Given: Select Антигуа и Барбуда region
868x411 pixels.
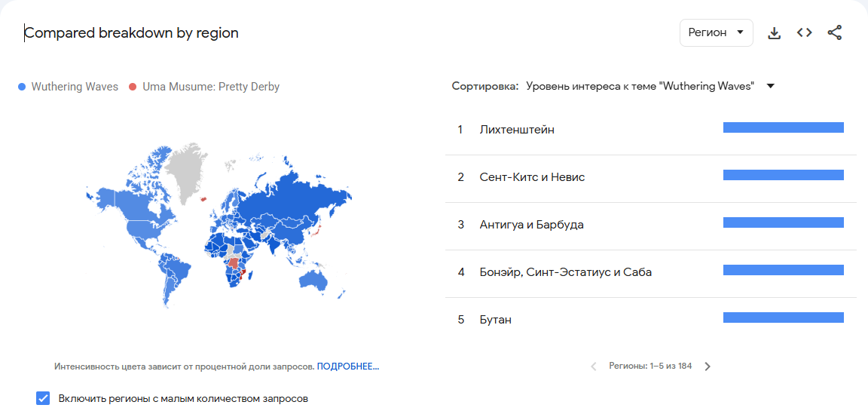Looking at the screenshot, I should pos(531,225).
